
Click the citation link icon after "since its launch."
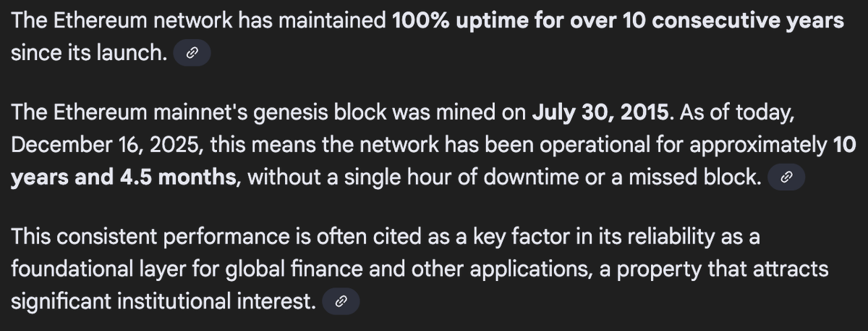coord(192,54)
